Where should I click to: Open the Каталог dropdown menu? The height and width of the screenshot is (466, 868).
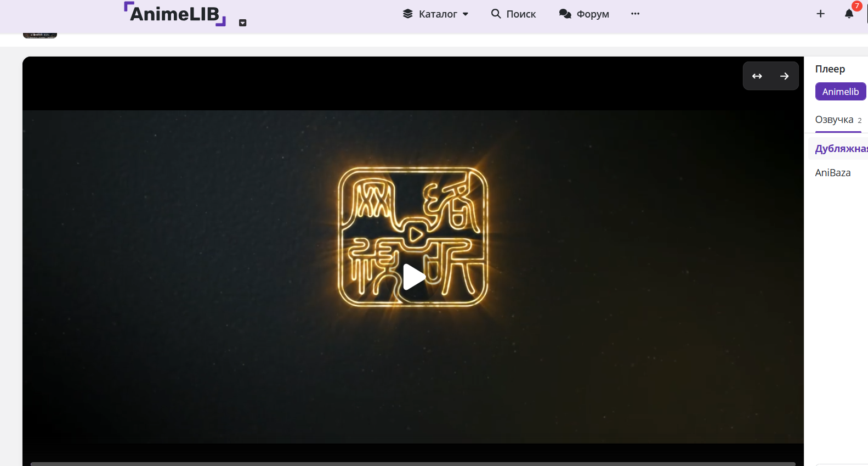click(435, 14)
